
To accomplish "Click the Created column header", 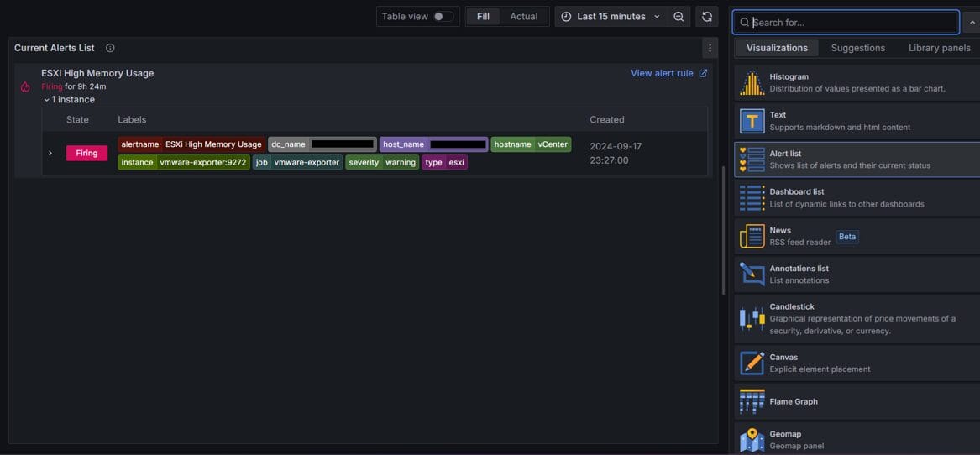I will pos(607,119).
